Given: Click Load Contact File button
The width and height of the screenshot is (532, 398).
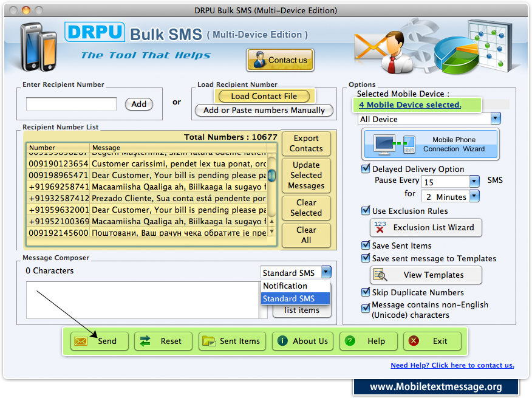Looking at the screenshot, I should (x=264, y=96).
